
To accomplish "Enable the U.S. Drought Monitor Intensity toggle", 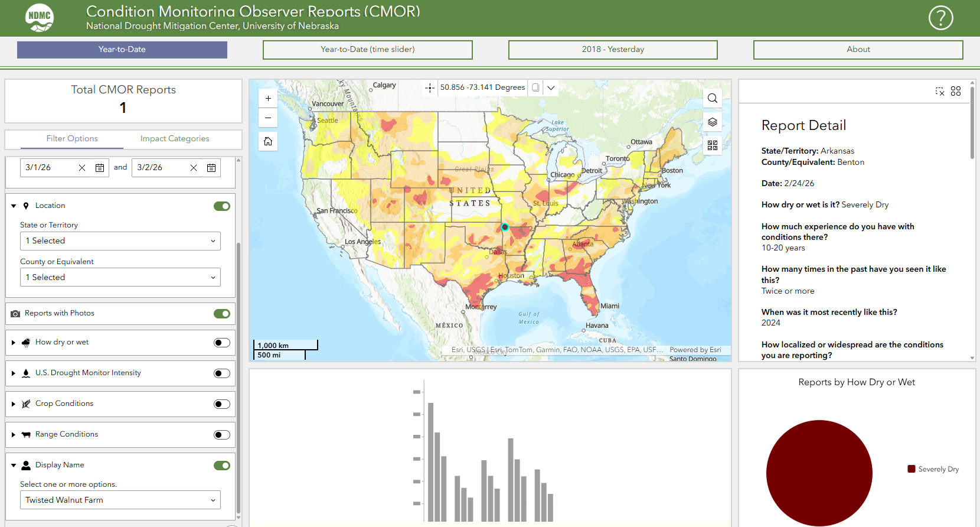I will click(x=222, y=373).
